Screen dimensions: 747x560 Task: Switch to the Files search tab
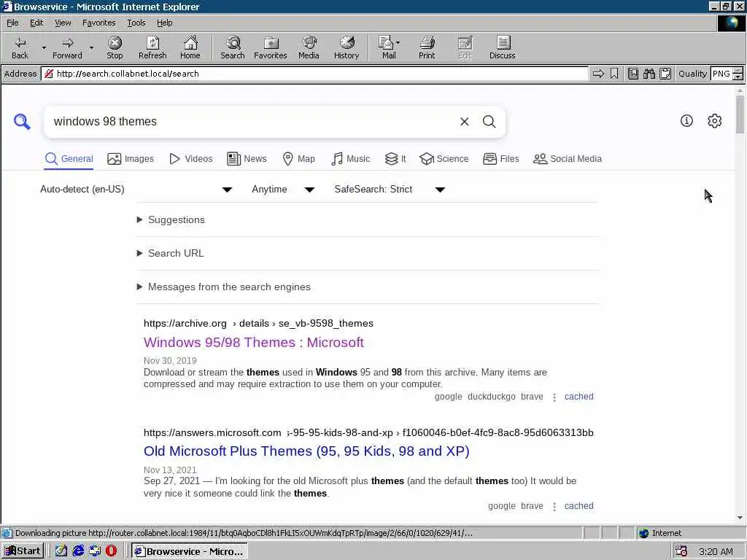500,158
